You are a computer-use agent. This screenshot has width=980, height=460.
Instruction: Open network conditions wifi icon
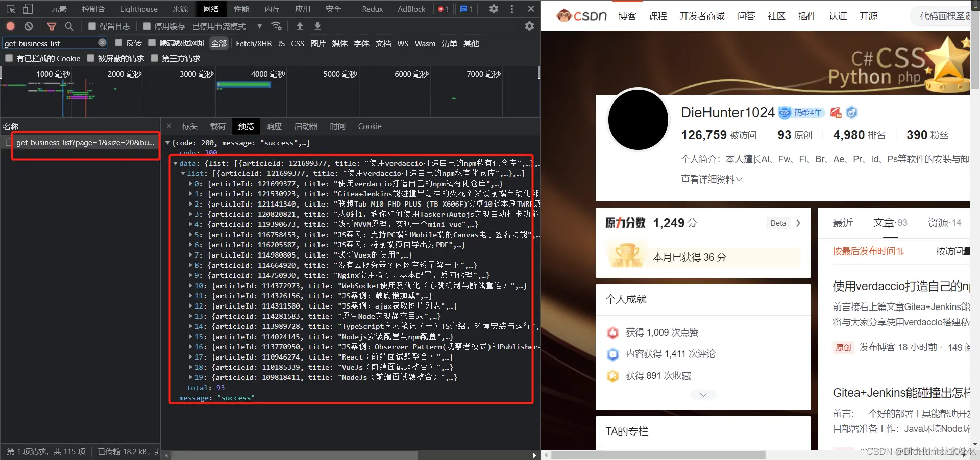pyautogui.click(x=277, y=26)
